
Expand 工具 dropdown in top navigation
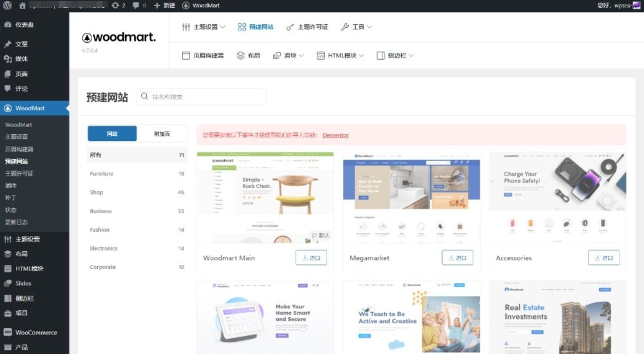pos(356,27)
